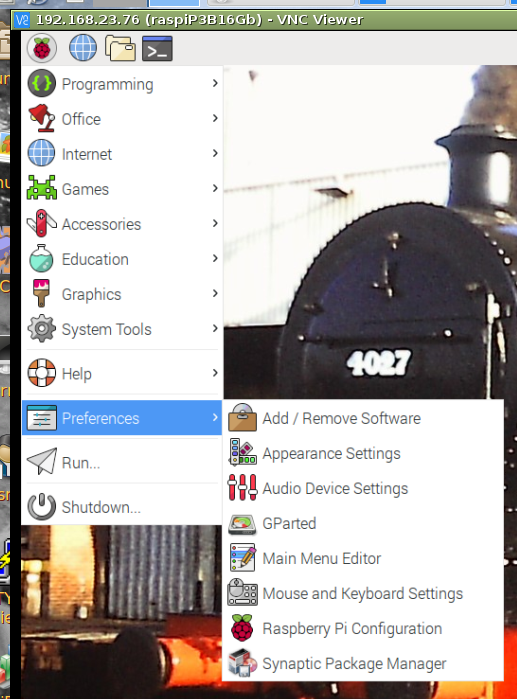
Task: Expand the Programming submenu arrow
Action: coord(215,83)
